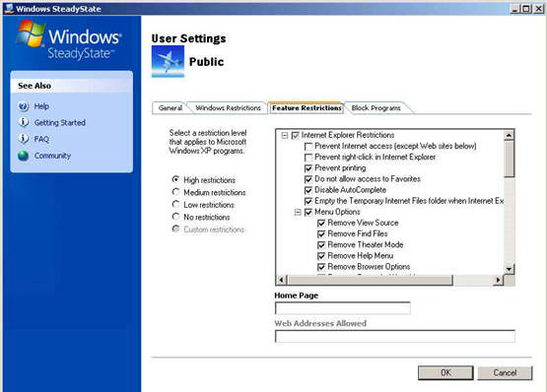Uncheck Remove Help Menu
Viewport: 547px width, 392px height.
(x=321, y=256)
